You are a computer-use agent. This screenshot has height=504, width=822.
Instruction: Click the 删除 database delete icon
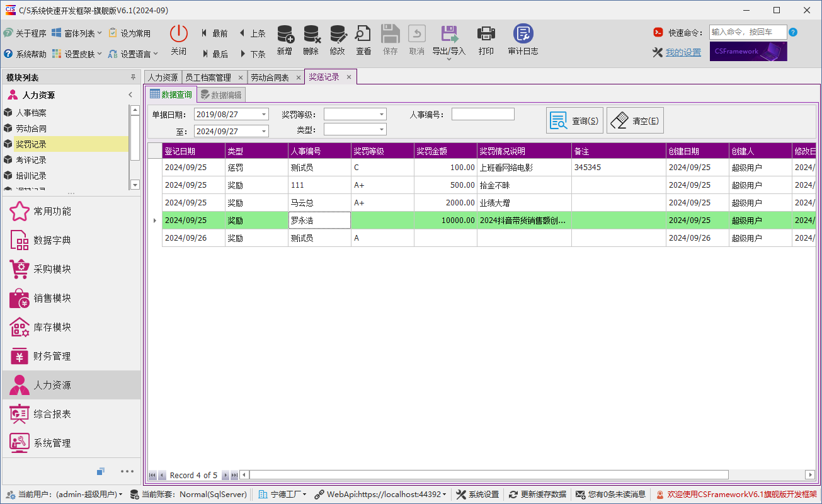click(x=311, y=35)
